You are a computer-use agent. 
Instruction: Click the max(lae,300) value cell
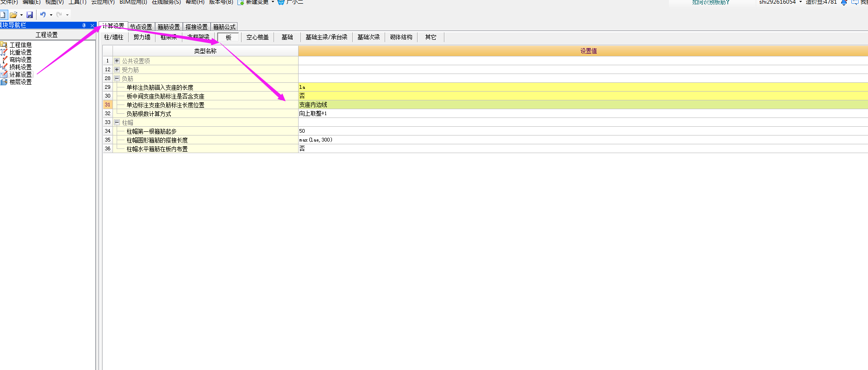click(x=583, y=140)
